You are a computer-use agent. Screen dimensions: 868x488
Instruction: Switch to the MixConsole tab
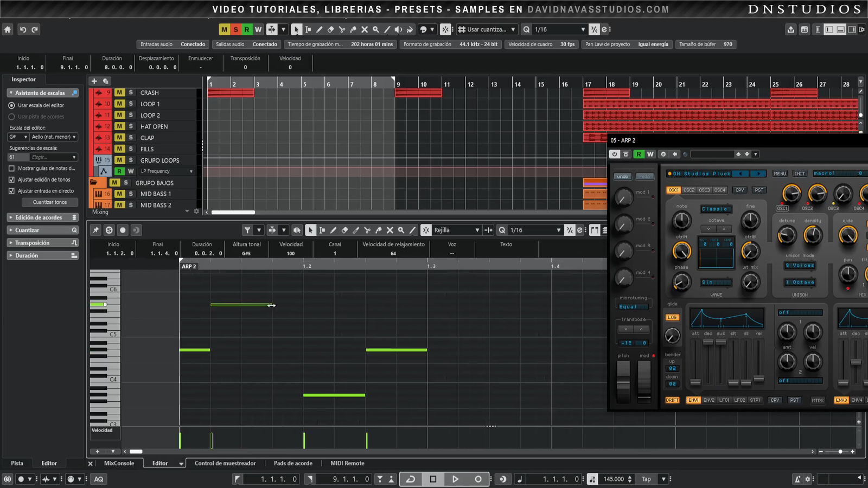pos(119,463)
